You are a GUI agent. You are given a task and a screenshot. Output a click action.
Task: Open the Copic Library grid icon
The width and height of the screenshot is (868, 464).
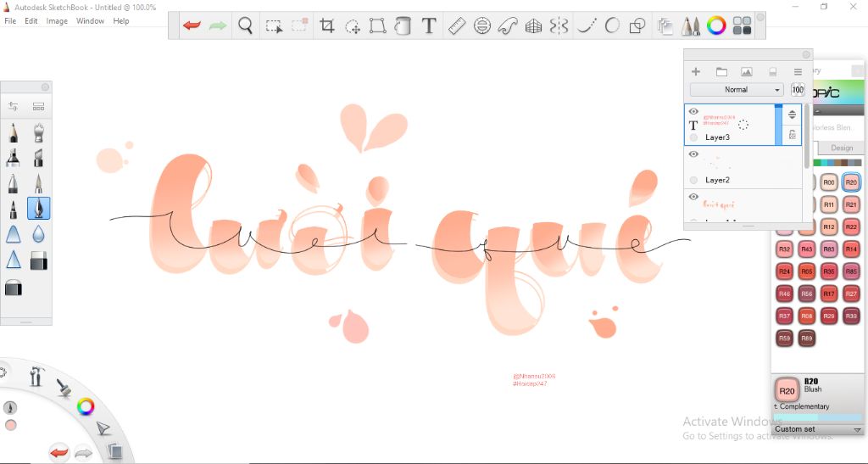click(742, 25)
